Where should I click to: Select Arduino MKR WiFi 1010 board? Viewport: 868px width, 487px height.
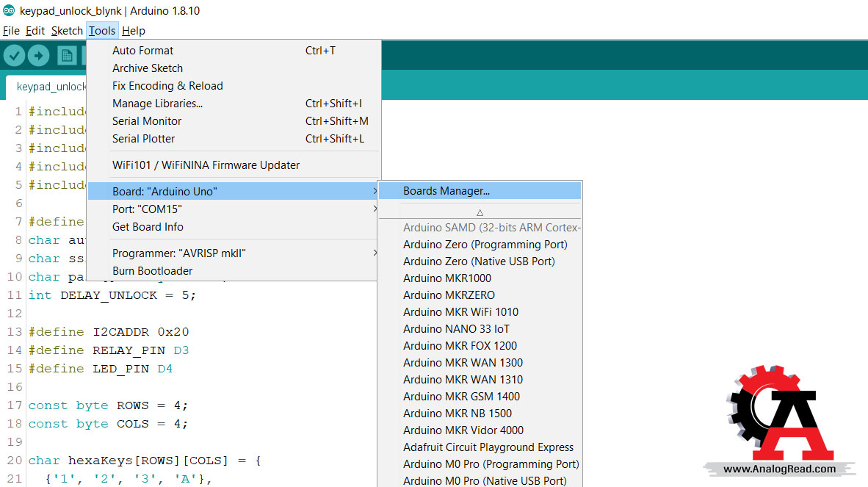coord(480,312)
